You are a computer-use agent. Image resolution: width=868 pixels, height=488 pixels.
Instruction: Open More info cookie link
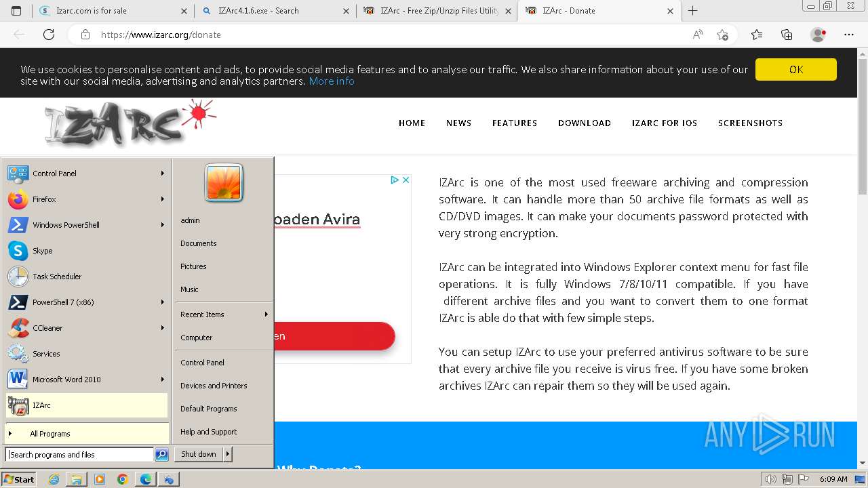click(332, 81)
